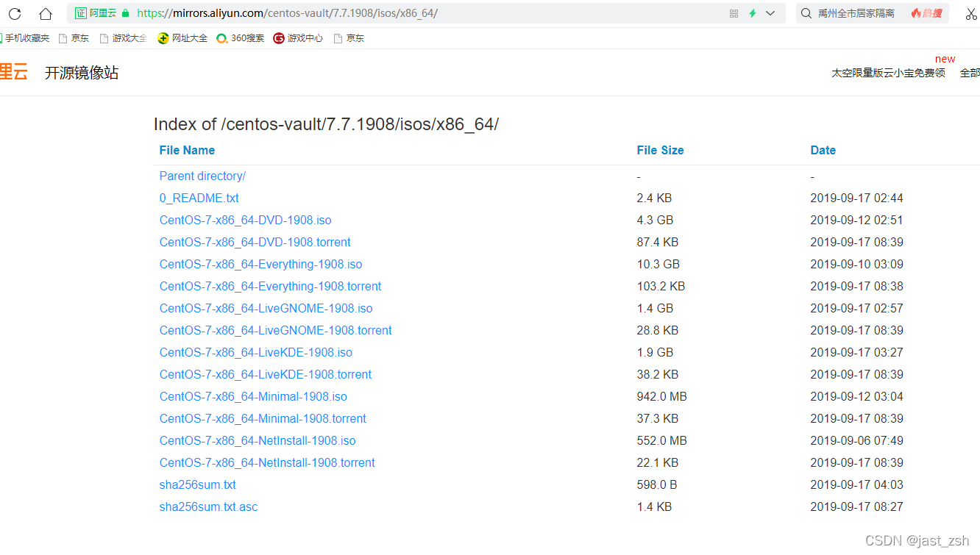Download CentOS-7-x86_64-DVD-1908.iso

tap(245, 220)
